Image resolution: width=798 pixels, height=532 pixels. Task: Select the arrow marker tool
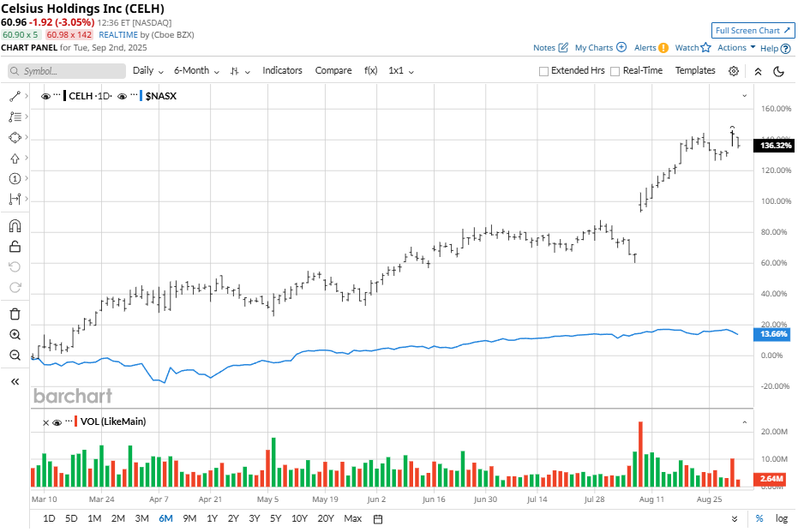(15, 158)
